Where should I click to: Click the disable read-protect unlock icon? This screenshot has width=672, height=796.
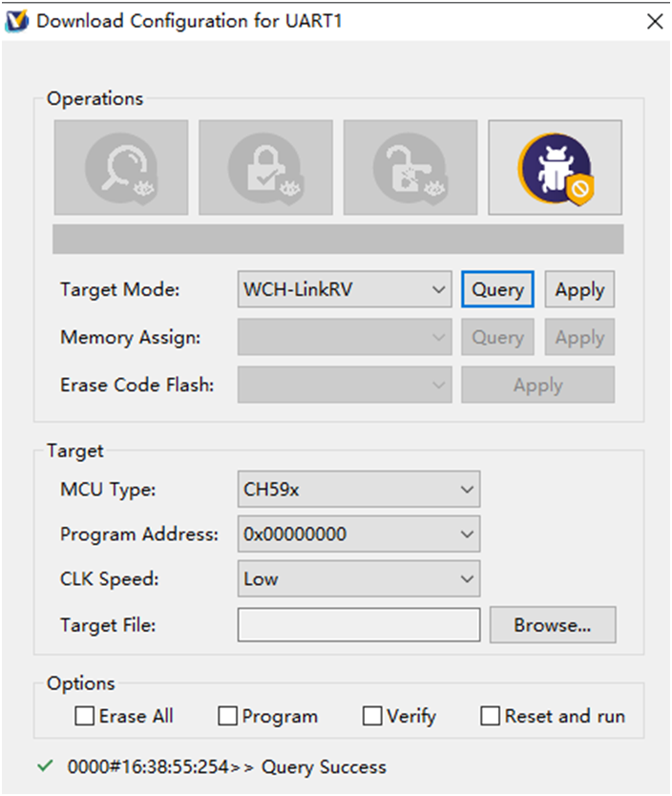[410, 168]
